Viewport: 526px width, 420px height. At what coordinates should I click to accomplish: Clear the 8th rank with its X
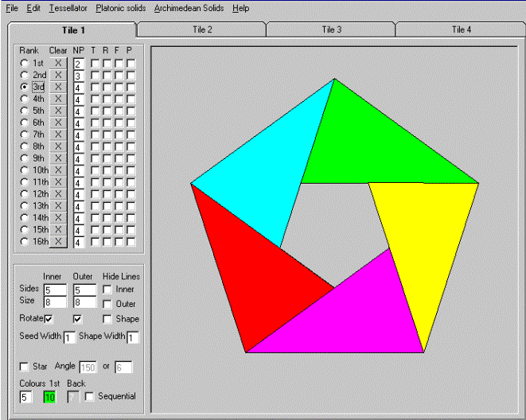(58, 146)
